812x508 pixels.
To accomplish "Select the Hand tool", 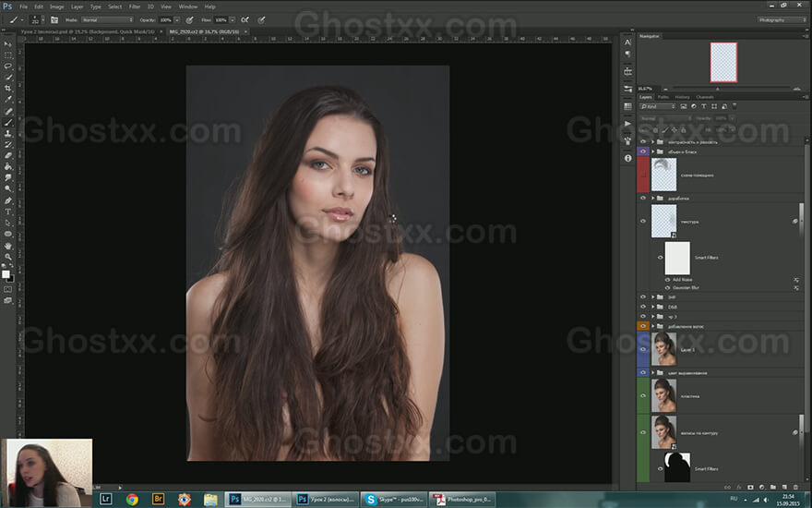I will point(7,245).
